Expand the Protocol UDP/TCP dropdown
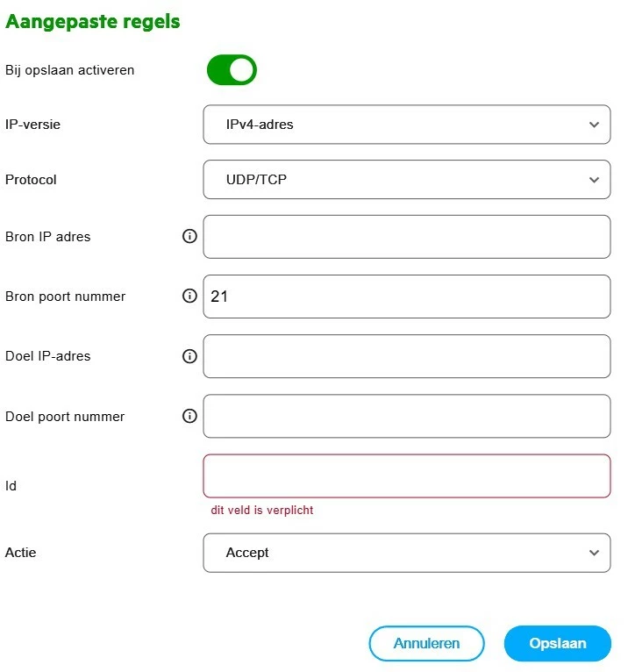Viewport: 628px width, 672px height. point(406,180)
